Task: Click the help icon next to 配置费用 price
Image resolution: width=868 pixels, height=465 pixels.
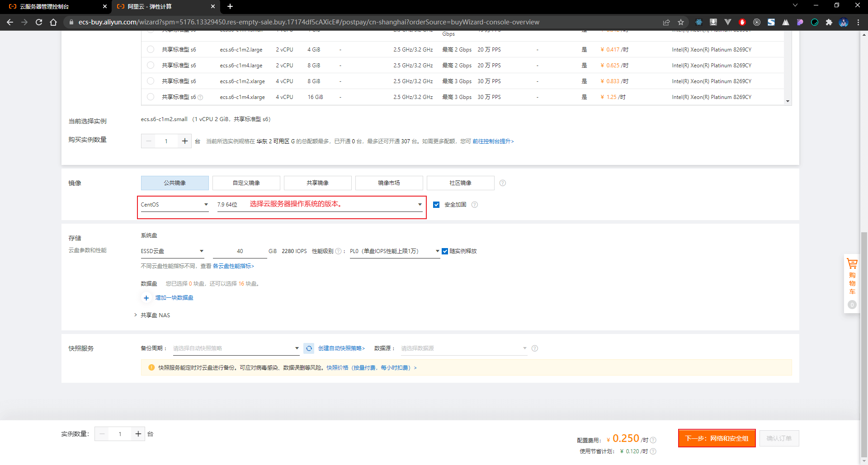Action: click(x=653, y=440)
